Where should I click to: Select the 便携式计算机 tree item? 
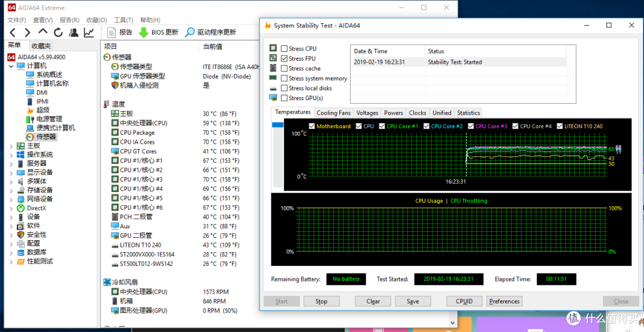click(x=51, y=128)
